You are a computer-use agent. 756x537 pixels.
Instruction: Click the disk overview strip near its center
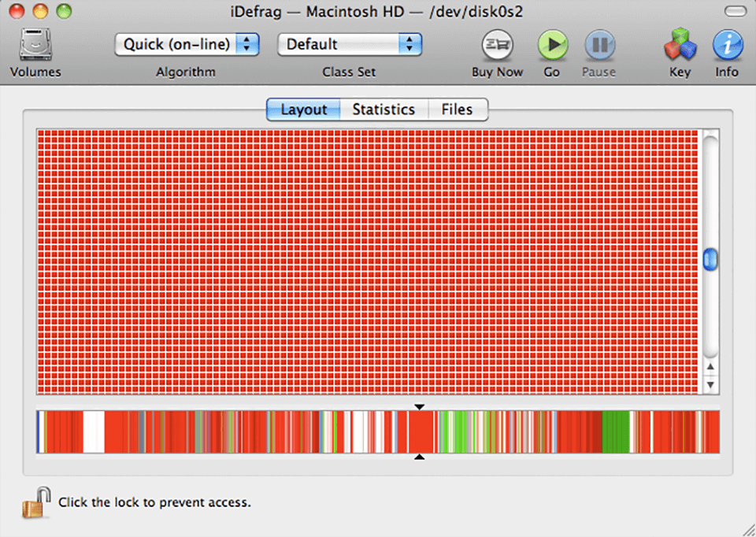(x=378, y=431)
